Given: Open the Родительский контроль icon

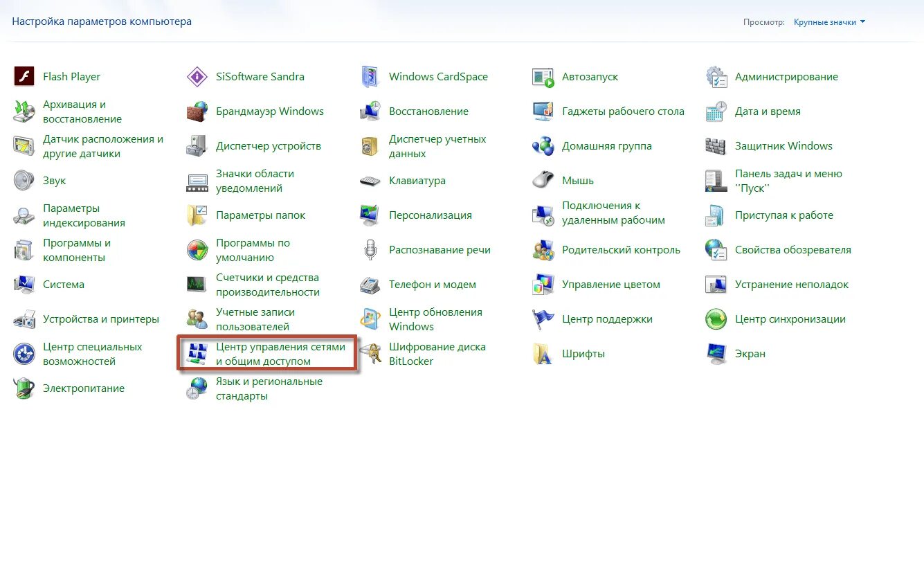Looking at the screenshot, I should click(x=543, y=249).
